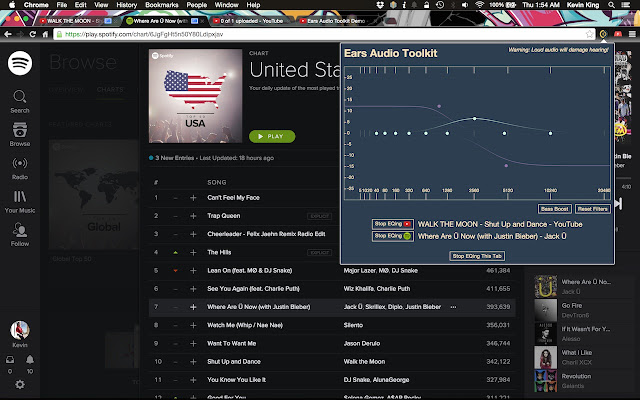
Task: Open Chrome hamburger menu
Action: tap(632, 34)
